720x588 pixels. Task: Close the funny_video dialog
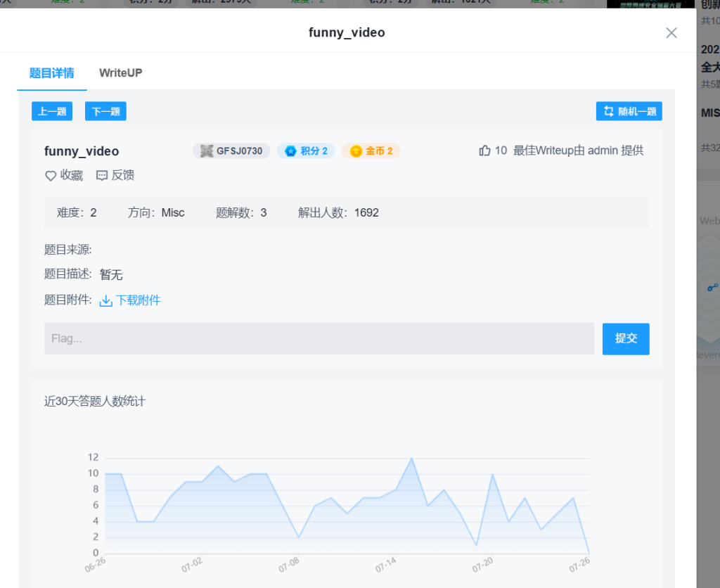pyautogui.click(x=671, y=33)
